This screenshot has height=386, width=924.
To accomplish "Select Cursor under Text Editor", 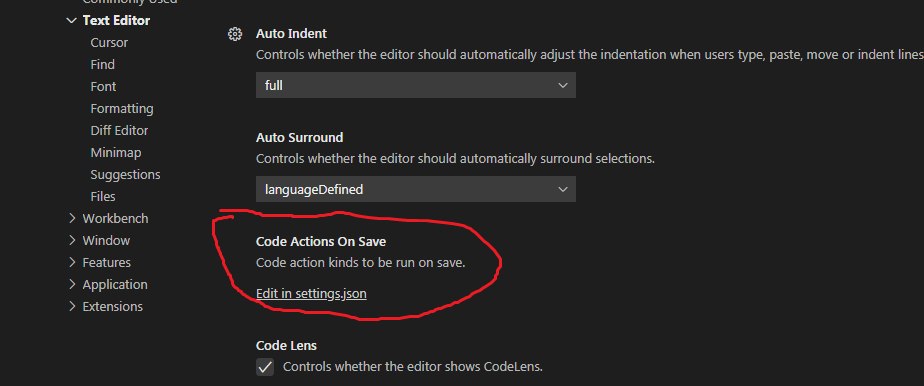I will tap(109, 42).
